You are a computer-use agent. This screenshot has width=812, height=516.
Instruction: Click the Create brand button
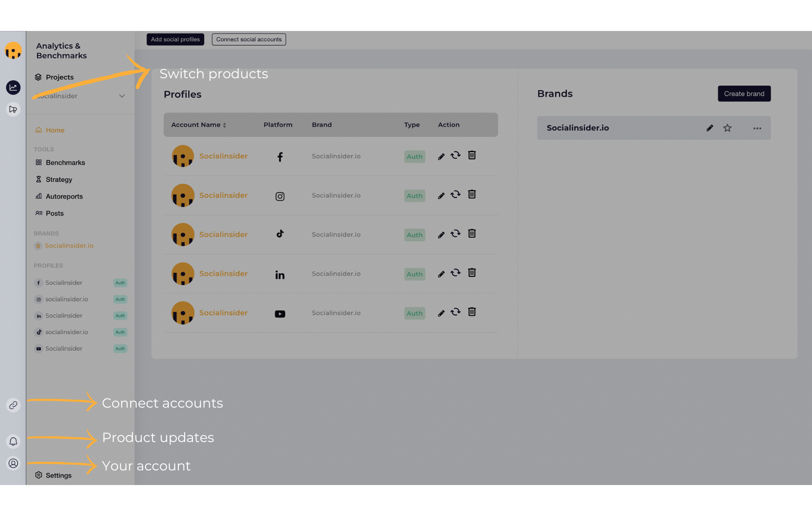coord(744,94)
